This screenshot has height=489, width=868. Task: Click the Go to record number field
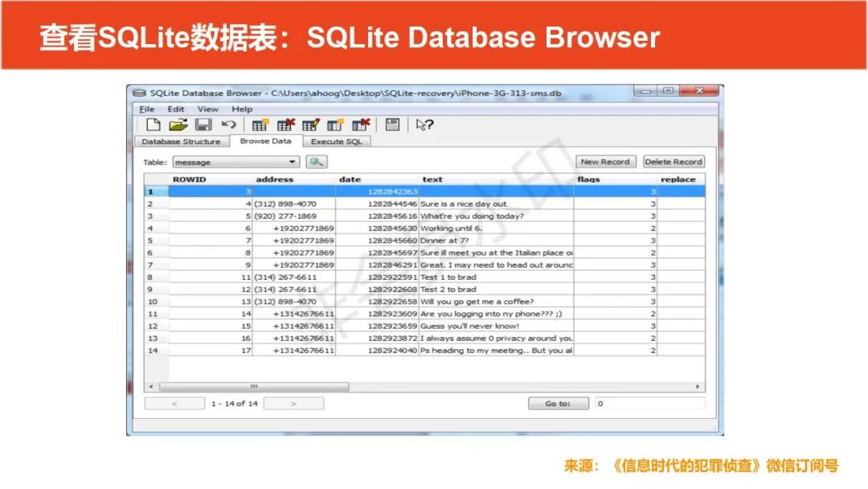tap(650, 404)
